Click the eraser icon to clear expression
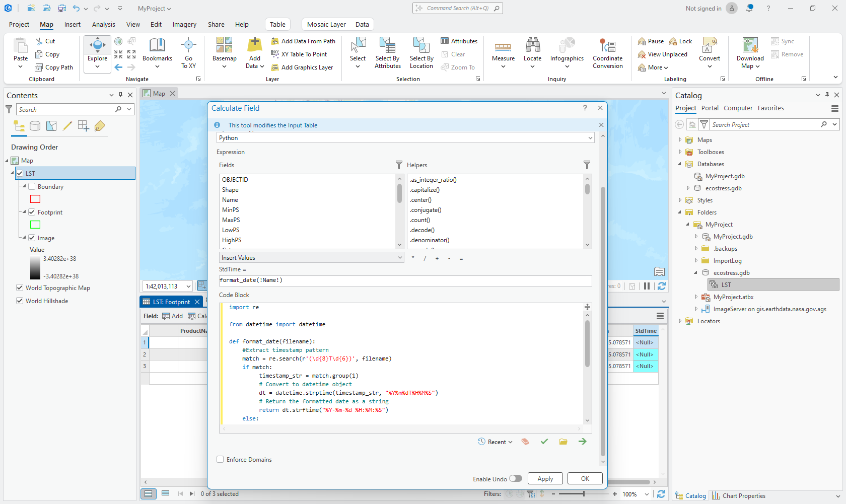This screenshot has height=504, width=846. coord(525,442)
